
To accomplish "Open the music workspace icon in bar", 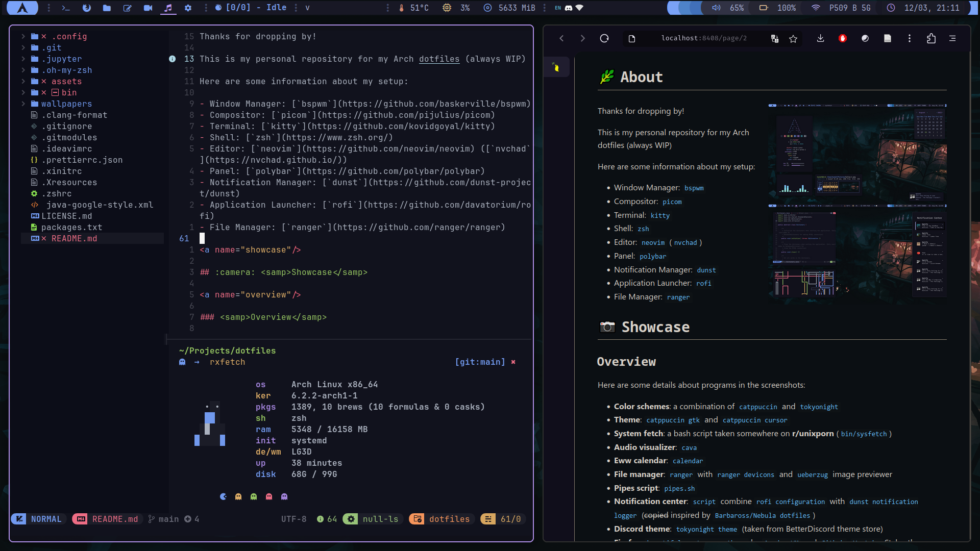I will pos(168,8).
